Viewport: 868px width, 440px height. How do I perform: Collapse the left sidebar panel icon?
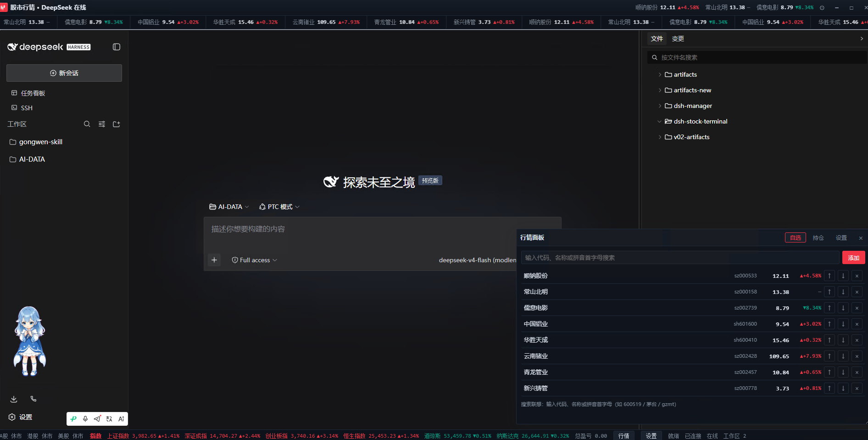(117, 47)
